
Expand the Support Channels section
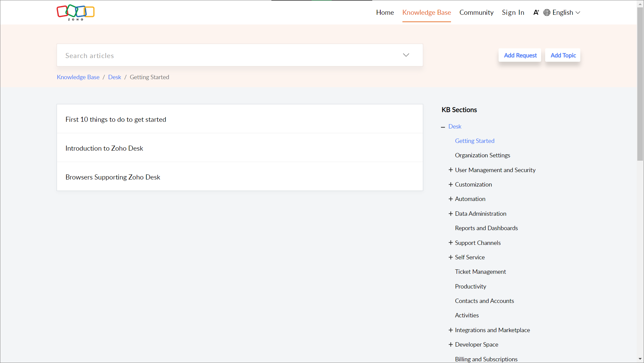pyautogui.click(x=451, y=243)
